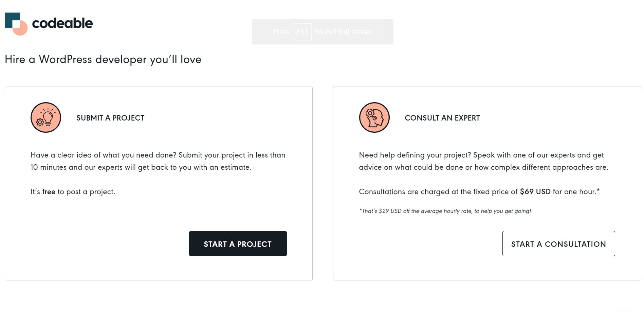
Task: Select the head-with-gears Consult an Expert icon
Action: point(374,117)
